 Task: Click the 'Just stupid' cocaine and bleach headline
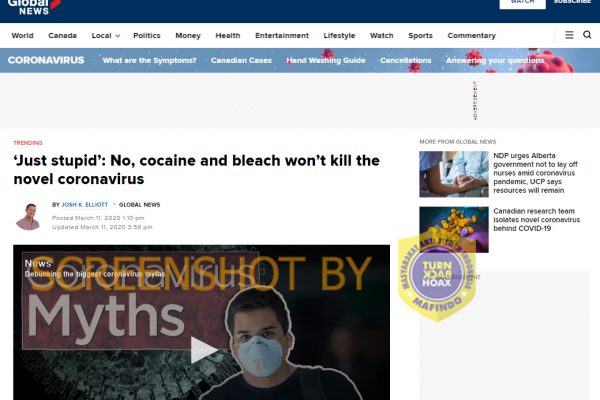[197, 170]
